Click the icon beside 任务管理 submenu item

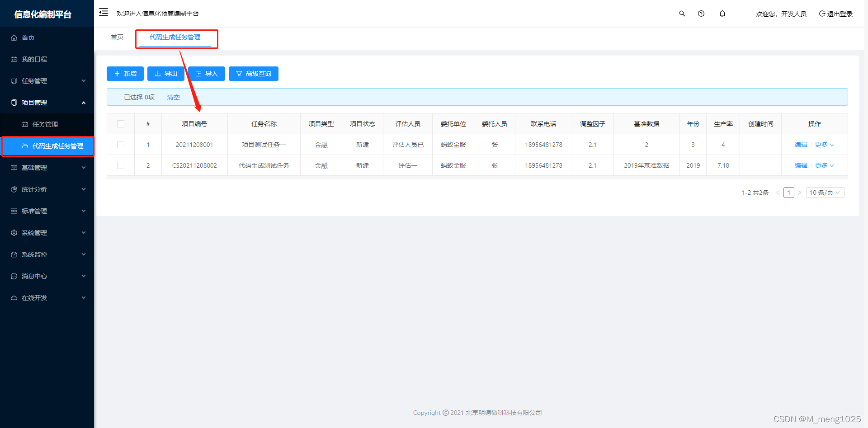tap(25, 124)
